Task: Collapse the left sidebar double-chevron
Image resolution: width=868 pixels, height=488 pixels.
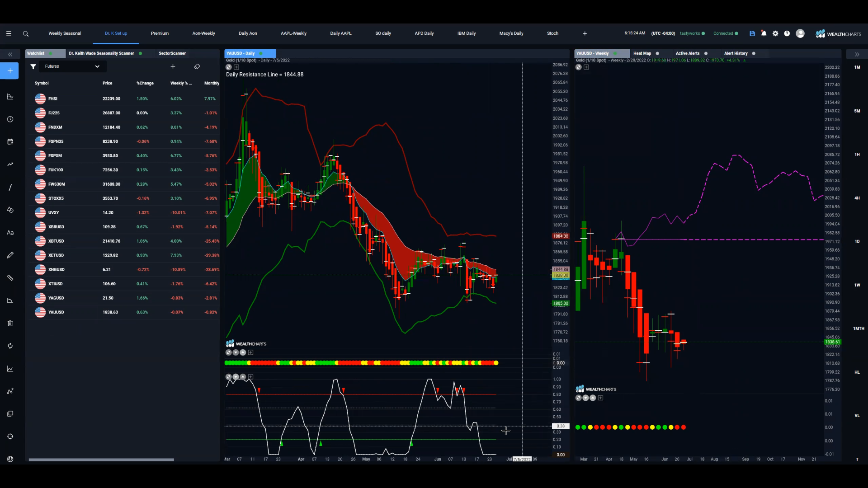Action: [10, 54]
